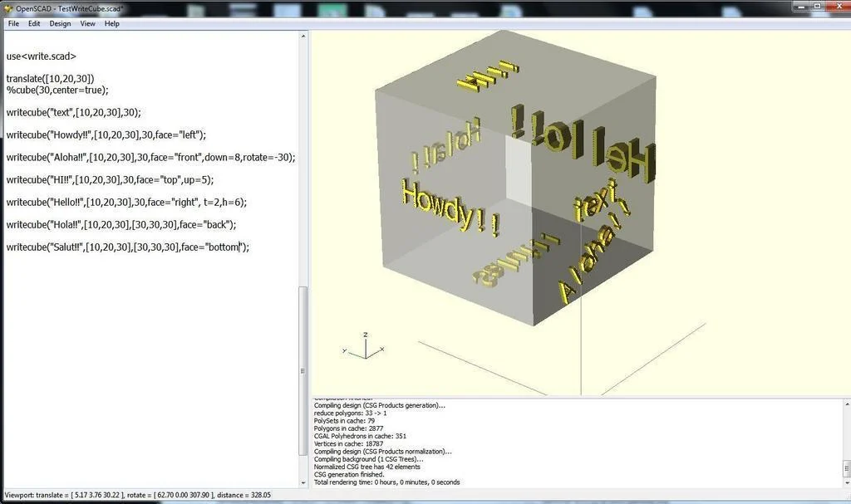Maximize the OpenSCAD window
The width and height of the screenshot is (851, 504).
pyautogui.click(x=817, y=6)
